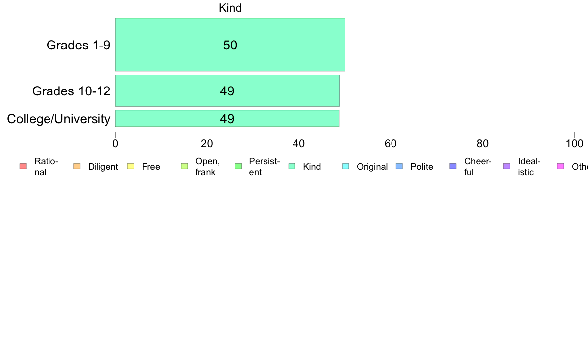The width and height of the screenshot is (588, 364).
Task: Click the Rational legend color swatch
Action: coord(23,167)
